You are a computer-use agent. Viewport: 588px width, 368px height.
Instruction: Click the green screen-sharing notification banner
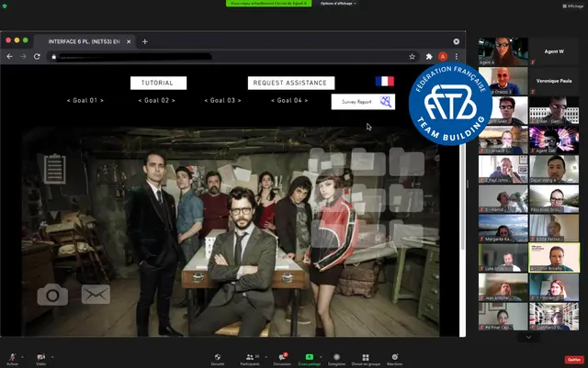point(268,4)
